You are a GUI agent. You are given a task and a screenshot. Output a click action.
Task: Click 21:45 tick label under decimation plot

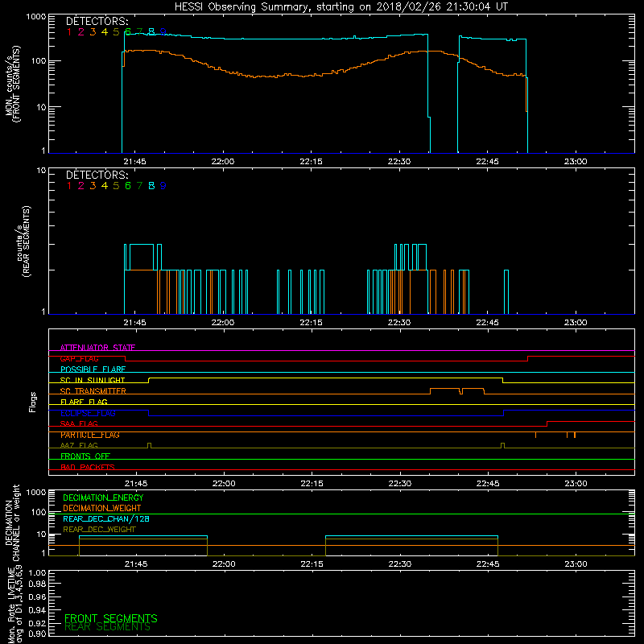coord(136,564)
